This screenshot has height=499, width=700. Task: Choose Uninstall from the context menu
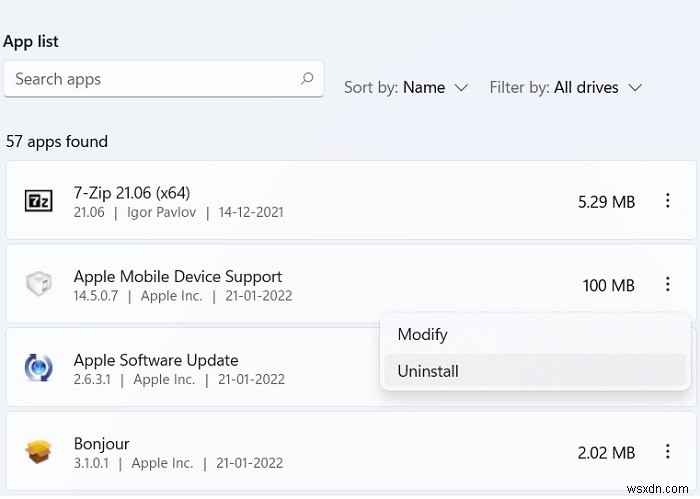(x=428, y=371)
